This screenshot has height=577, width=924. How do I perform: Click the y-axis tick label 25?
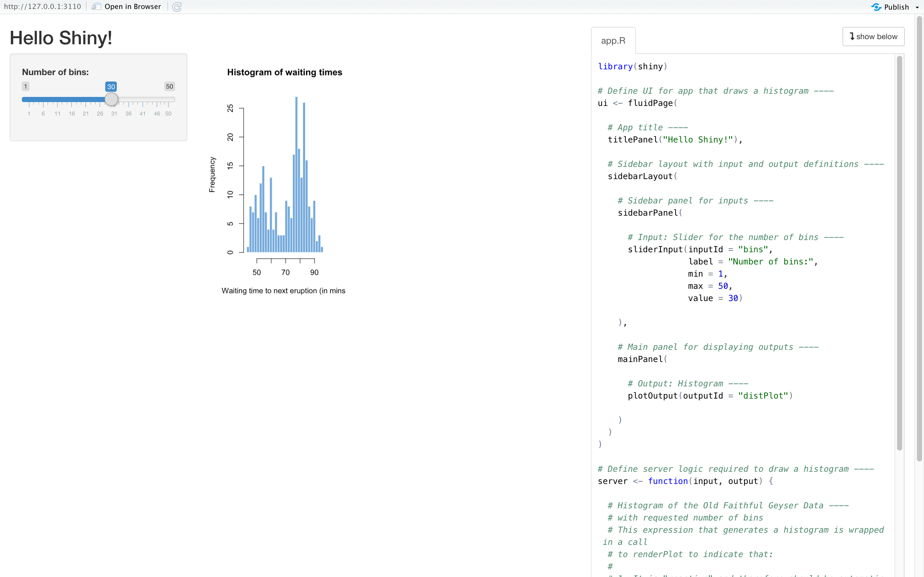click(x=230, y=108)
